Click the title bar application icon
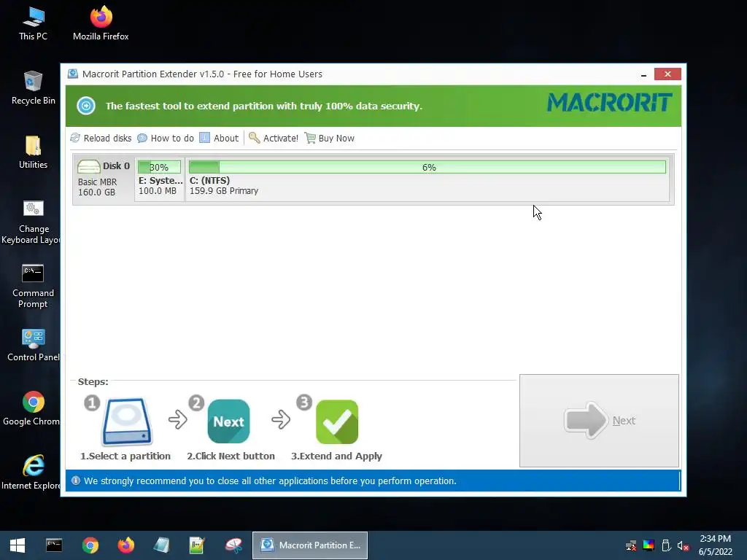This screenshot has width=747, height=560. (x=73, y=74)
